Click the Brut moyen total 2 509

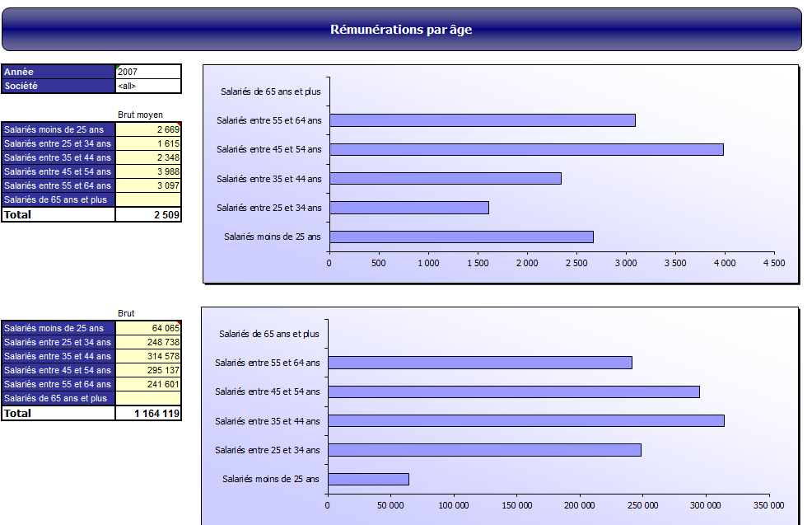tap(148, 214)
